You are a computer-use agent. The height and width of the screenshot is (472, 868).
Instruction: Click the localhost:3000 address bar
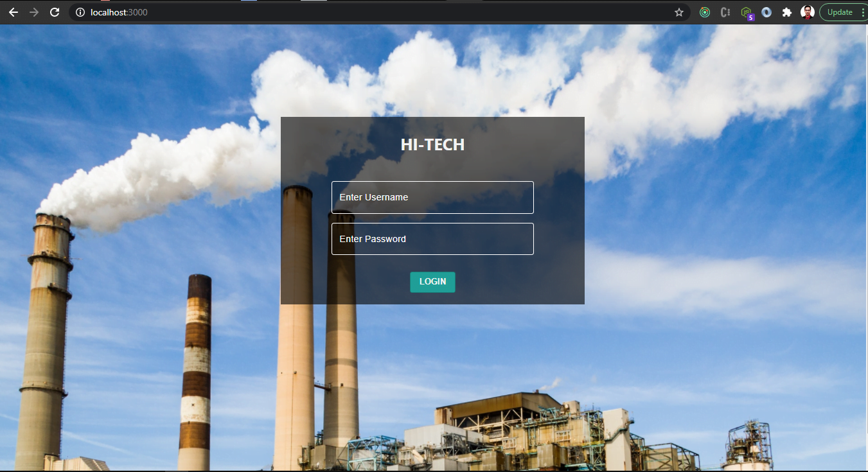coord(379,12)
